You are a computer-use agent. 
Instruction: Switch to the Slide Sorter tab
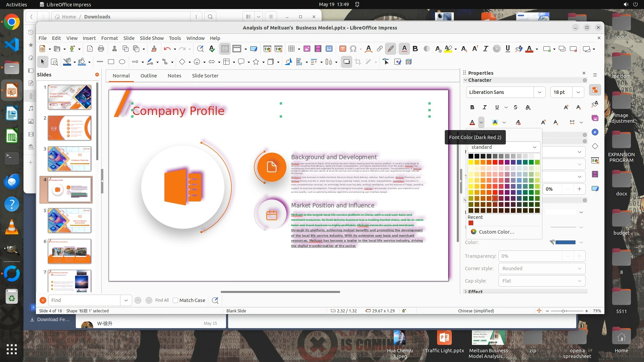click(x=205, y=76)
